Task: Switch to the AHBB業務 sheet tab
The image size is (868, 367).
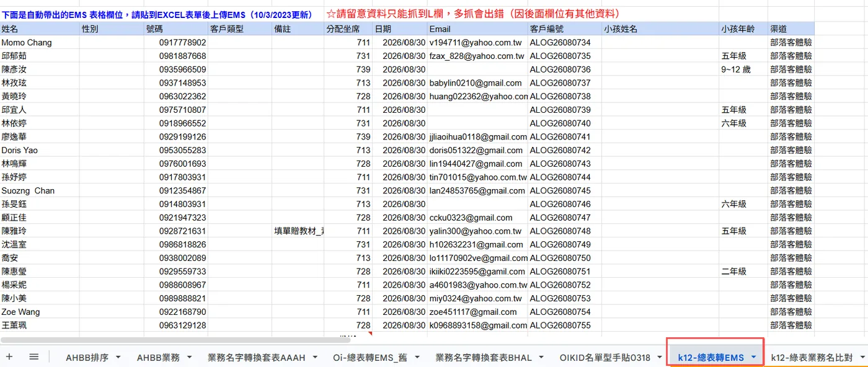Action: [x=158, y=357]
